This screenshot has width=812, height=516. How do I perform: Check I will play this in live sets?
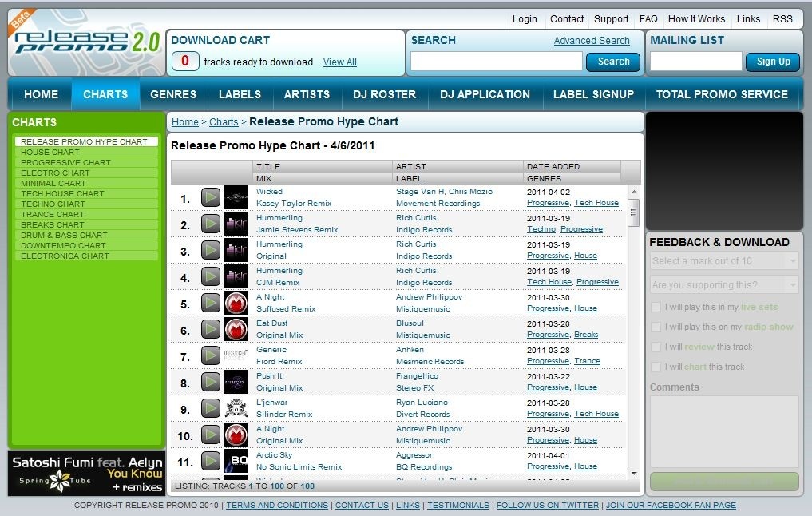[x=656, y=307]
